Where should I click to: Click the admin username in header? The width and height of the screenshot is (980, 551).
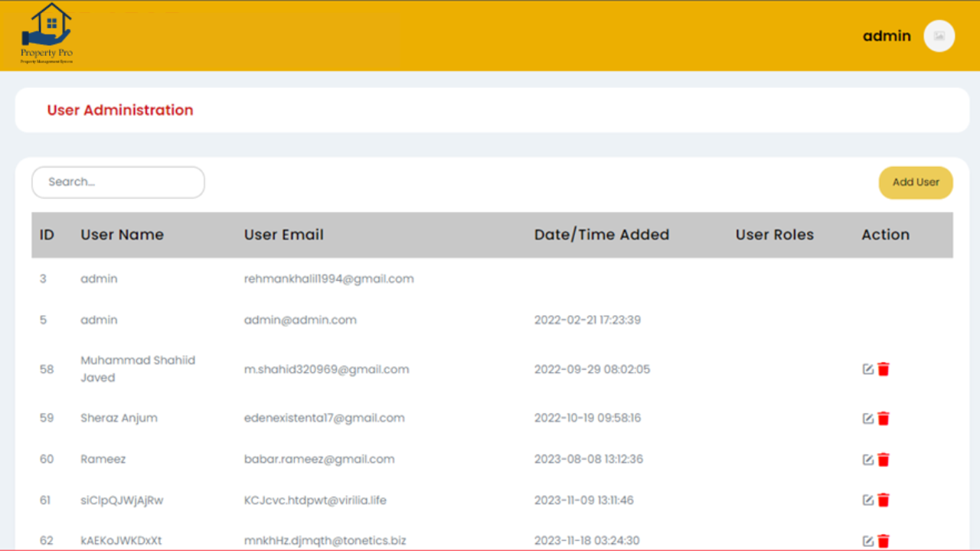pos(887,36)
